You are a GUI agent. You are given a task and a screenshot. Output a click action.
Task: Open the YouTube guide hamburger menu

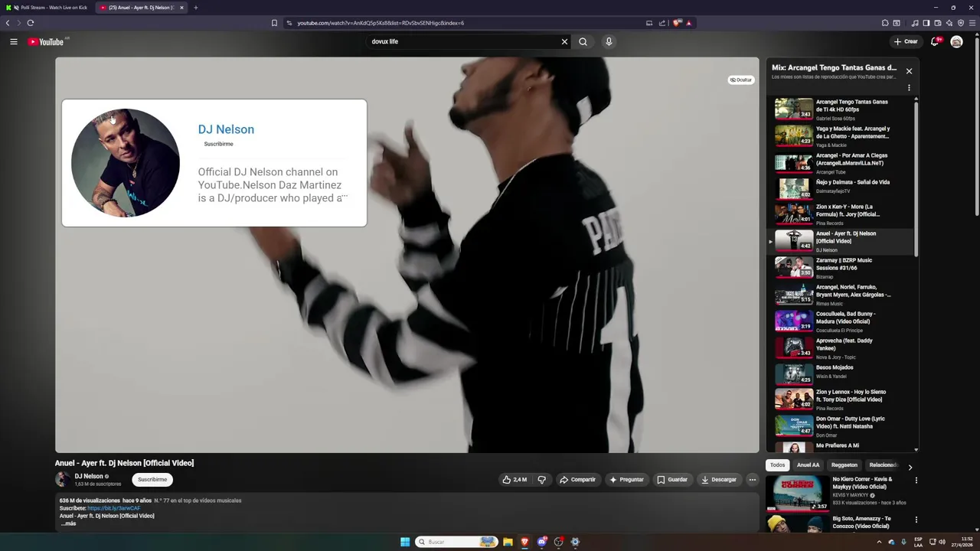pos(14,41)
